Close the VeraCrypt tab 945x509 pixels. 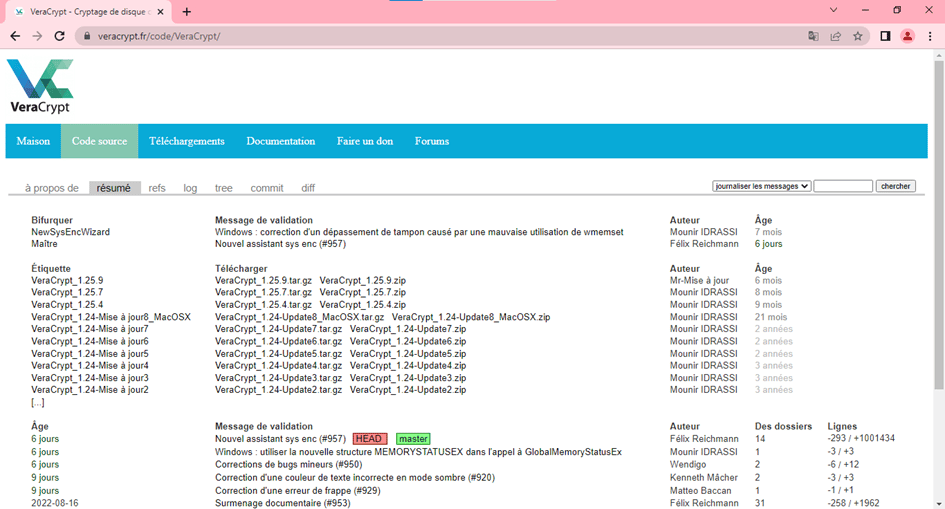tap(160, 11)
